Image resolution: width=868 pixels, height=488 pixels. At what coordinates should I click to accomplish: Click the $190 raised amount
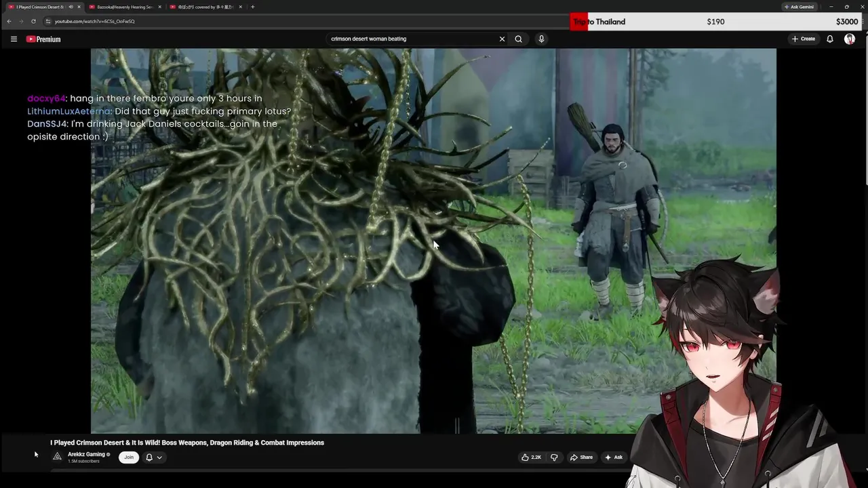(x=715, y=22)
